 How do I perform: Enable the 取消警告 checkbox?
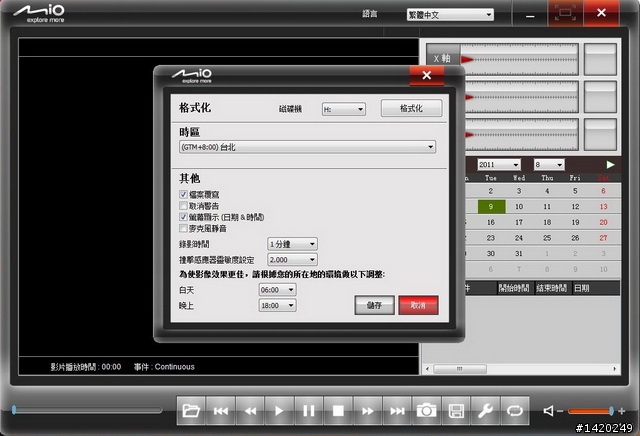(x=183, y=205)
